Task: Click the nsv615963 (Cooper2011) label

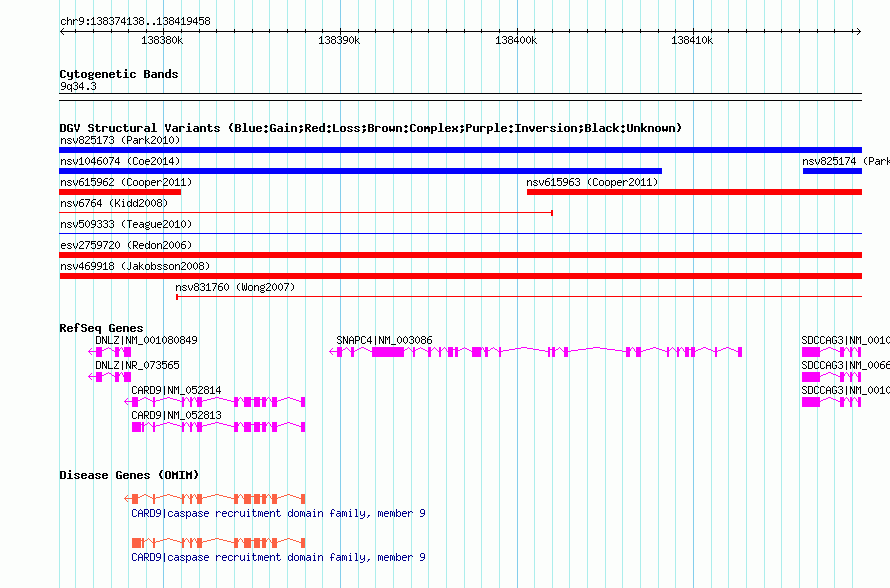Action: pos(592,182)
